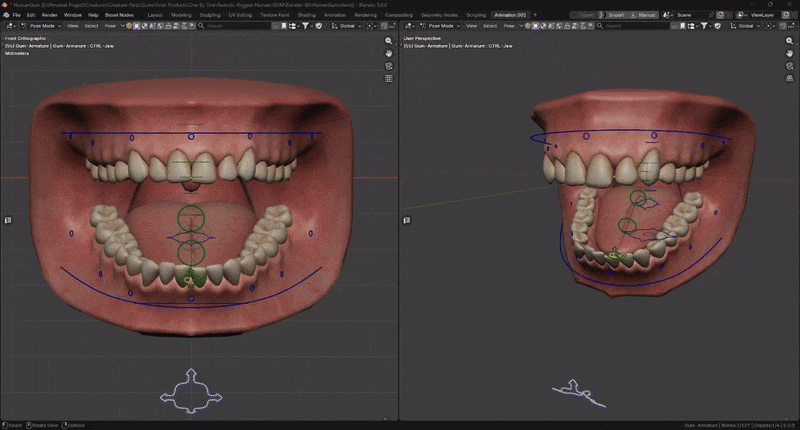The image size is (800, 430).
Task: Open the Help menu
Action: pos(93,15)
